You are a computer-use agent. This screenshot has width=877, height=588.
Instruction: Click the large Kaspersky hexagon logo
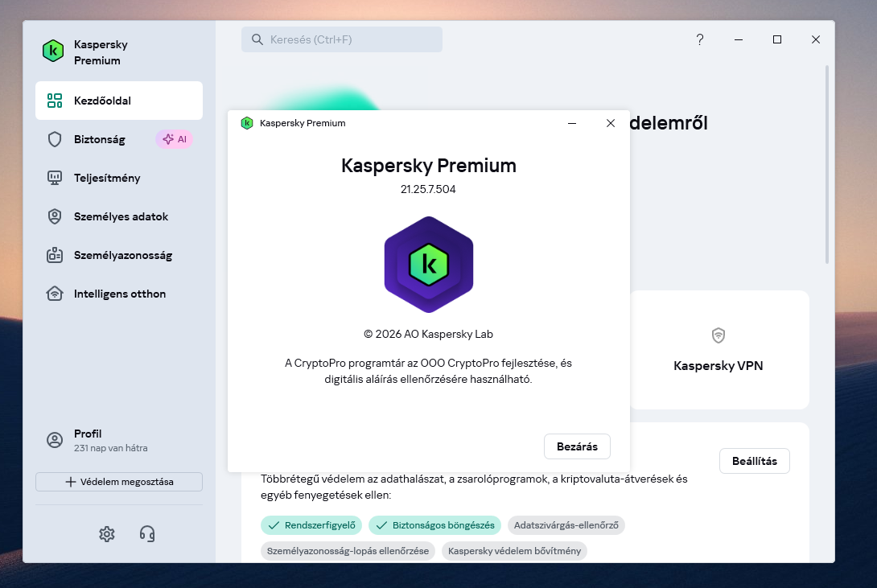(428, 265)
